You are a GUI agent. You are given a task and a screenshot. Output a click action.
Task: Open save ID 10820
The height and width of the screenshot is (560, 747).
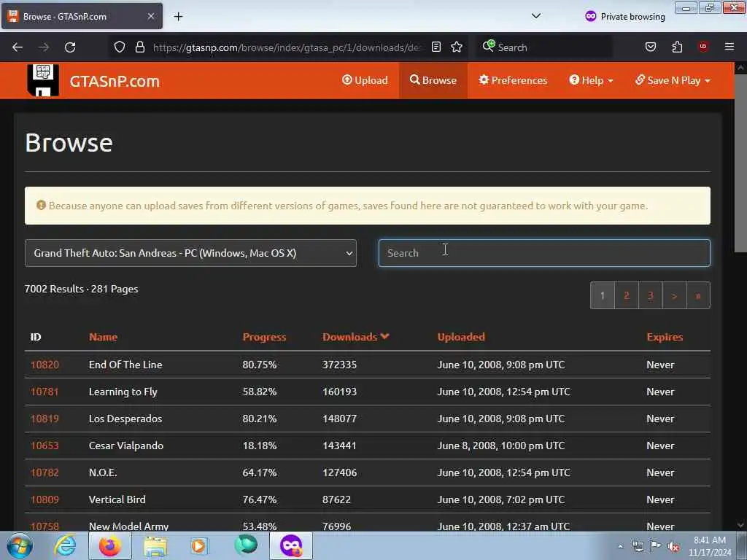pos(44,365)
